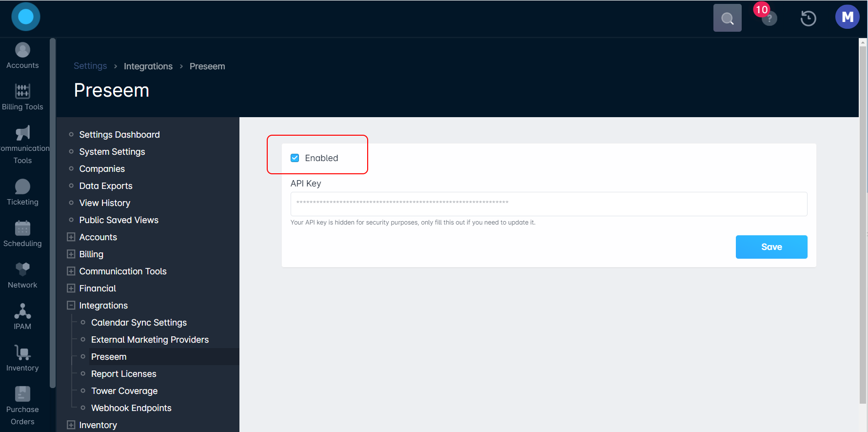Click the blue circle home logo
Screen dimensions: 868x432
[26, 17]
